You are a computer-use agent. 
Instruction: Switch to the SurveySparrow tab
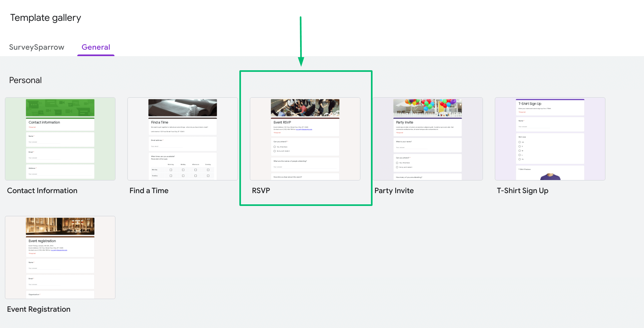tap(37, 47)
